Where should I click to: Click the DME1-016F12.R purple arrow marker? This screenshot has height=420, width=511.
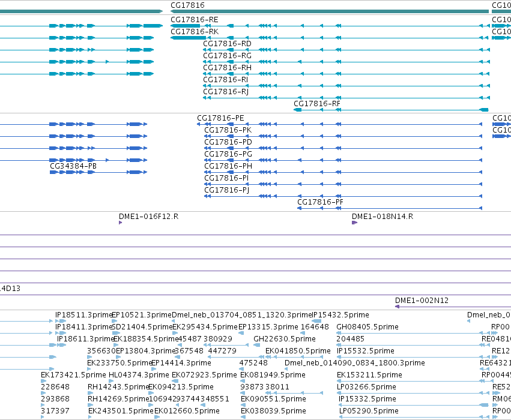(120, 223)
